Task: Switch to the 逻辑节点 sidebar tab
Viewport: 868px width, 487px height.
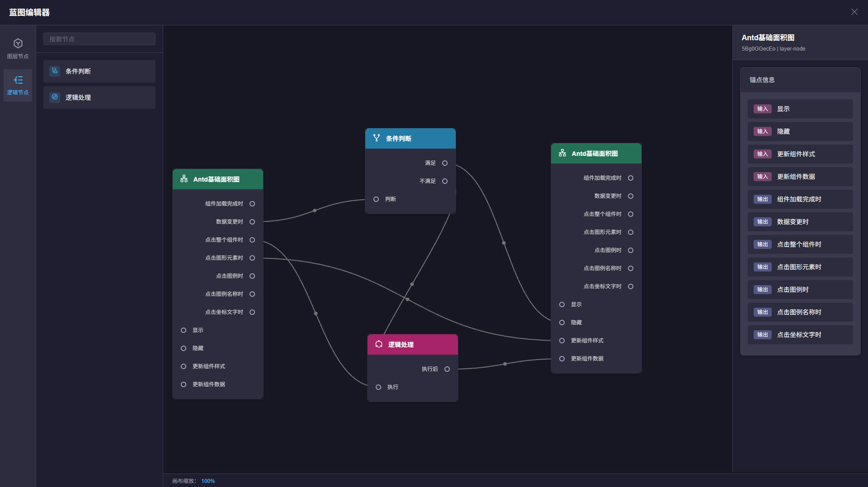Action: 18,85
